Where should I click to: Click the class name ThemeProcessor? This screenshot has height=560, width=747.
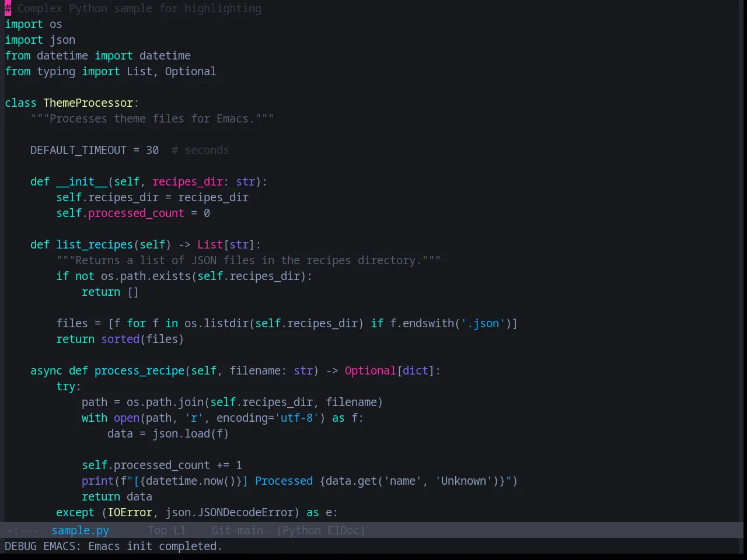pyautogui.click(x=88, y=103)
